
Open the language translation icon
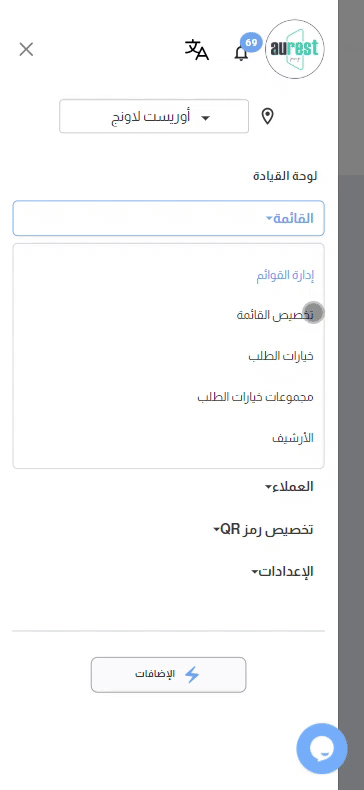(197, 49)
